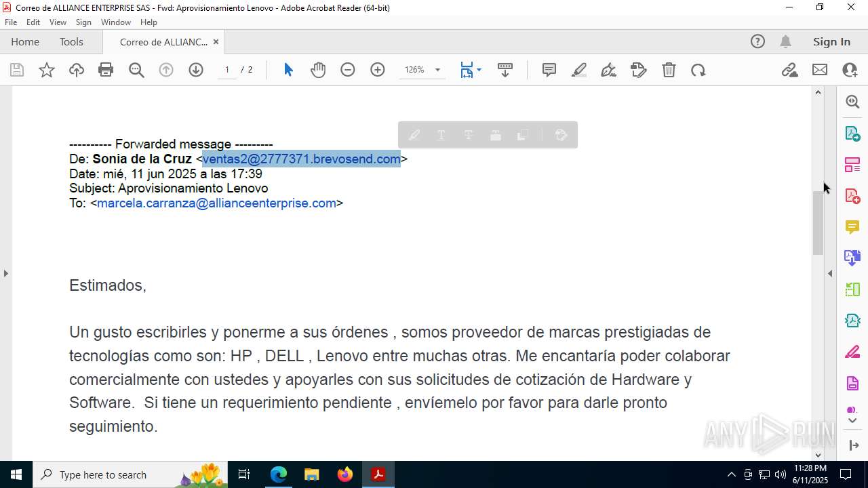Open the View menu
The width and height of the screenshot is (868, 488).
pyautogui.click(x=58, y=22)
